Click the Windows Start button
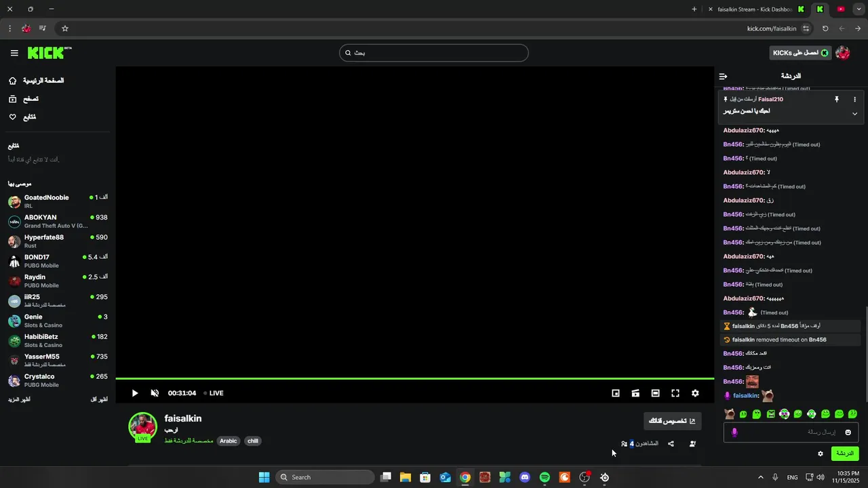 [264, 478]
